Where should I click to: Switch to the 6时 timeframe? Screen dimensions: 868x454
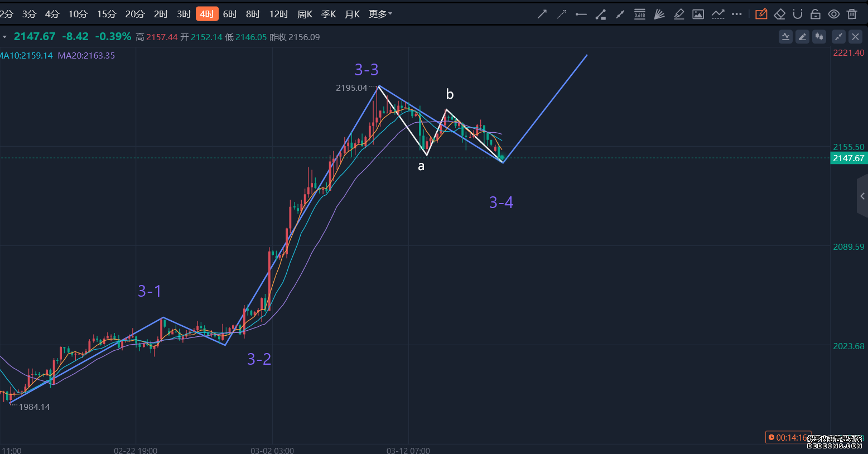(230, 14)
